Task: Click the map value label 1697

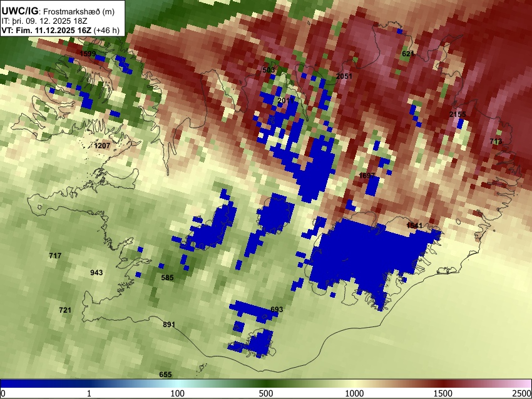Action: (x=367, y=175)
